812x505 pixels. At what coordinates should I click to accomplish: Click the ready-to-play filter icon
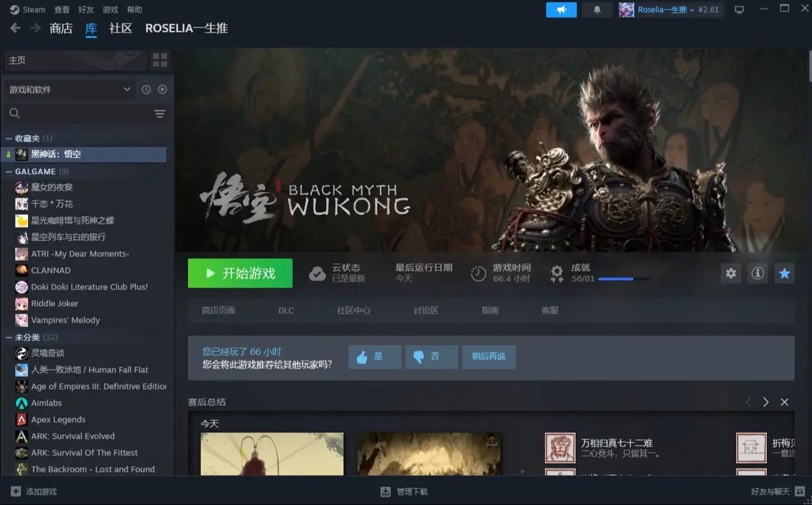point(162,89)
